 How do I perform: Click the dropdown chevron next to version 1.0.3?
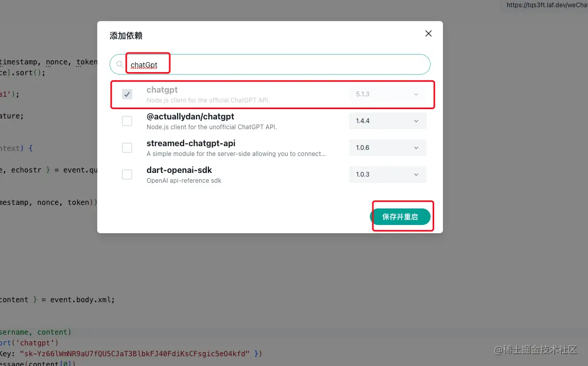click(x=416, y=175)
